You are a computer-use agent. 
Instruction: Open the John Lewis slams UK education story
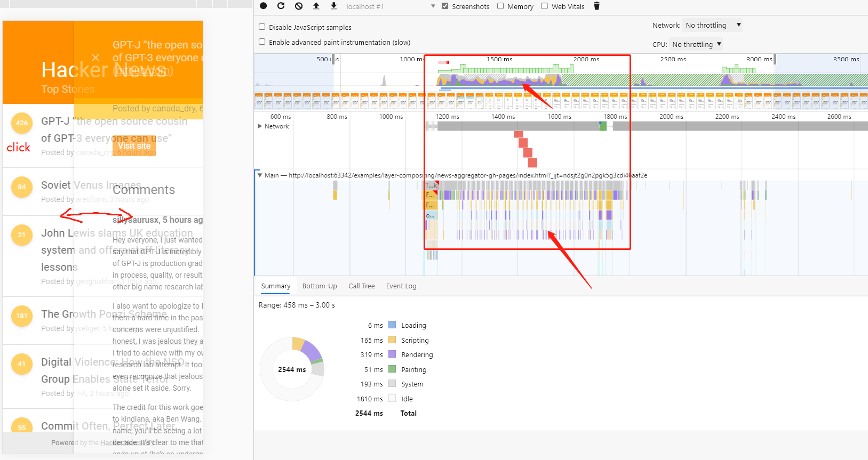117,249
